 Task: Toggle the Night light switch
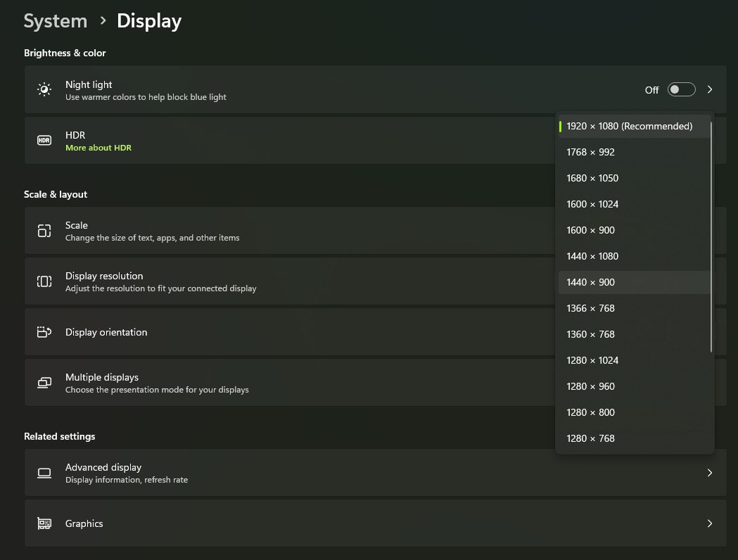coord(681,89)
